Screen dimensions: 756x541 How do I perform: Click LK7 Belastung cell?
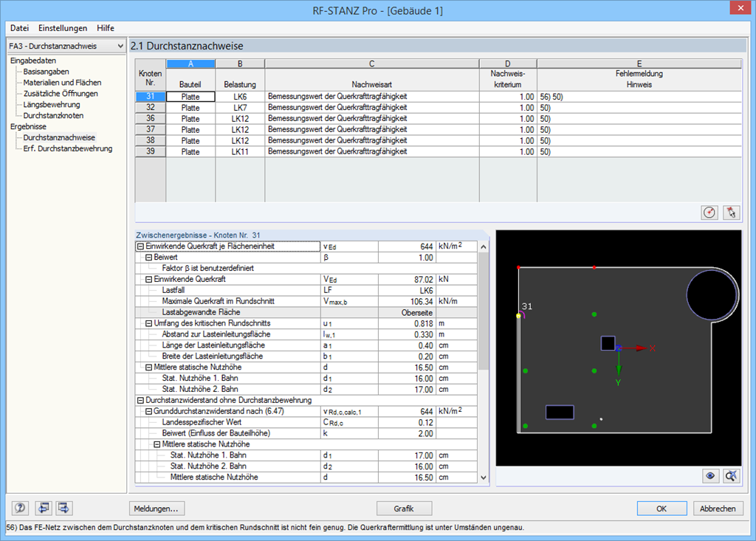click(x=240, y=108)
